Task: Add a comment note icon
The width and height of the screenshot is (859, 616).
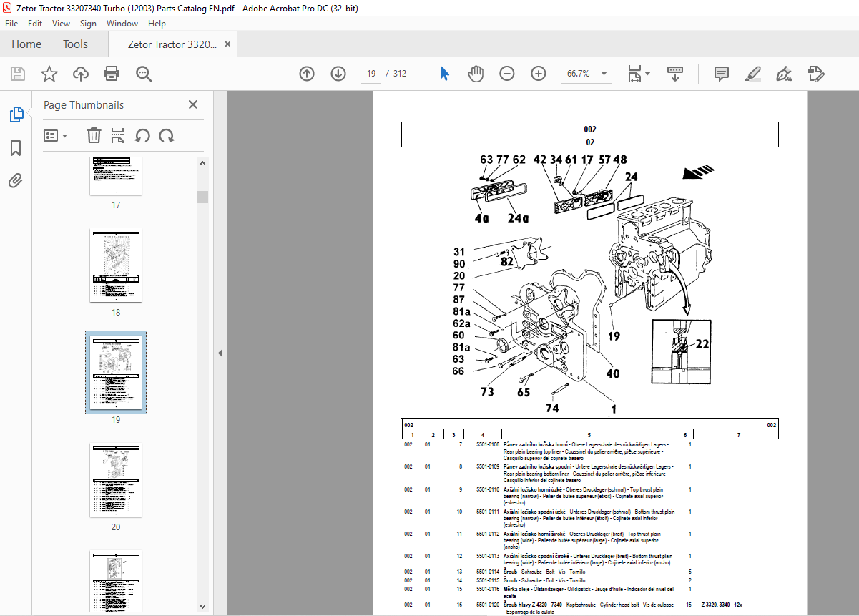Action: pos(722,74)
